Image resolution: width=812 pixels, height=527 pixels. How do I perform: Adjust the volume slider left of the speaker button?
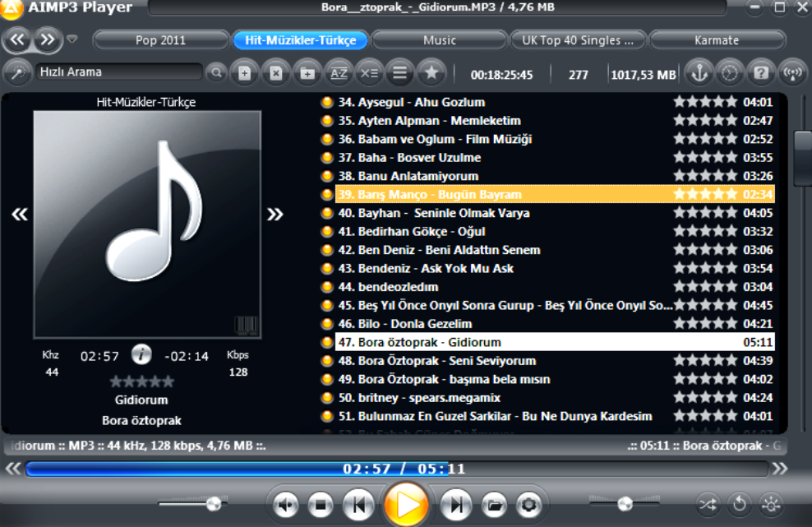pyautogui.click(x=191, y=503)
